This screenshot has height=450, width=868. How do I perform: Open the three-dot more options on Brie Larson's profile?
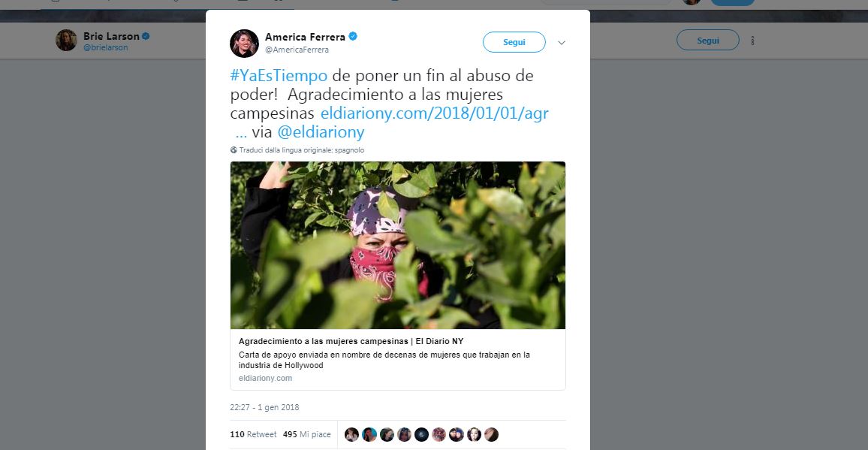coord(753,41)
